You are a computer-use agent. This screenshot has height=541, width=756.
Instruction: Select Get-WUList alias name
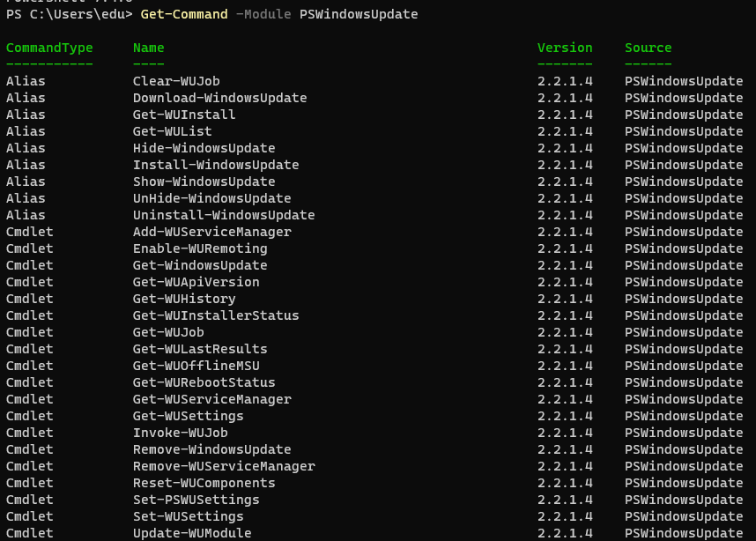[x=173, y=131]
